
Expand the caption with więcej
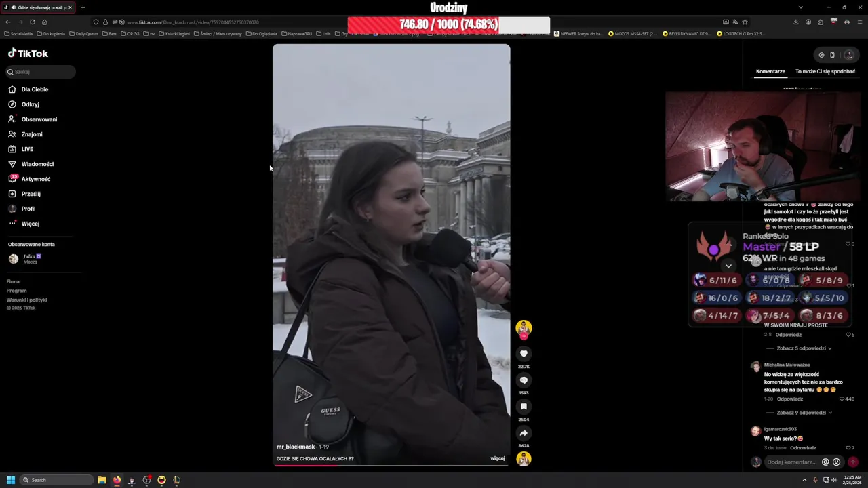[x=498, y=458]
